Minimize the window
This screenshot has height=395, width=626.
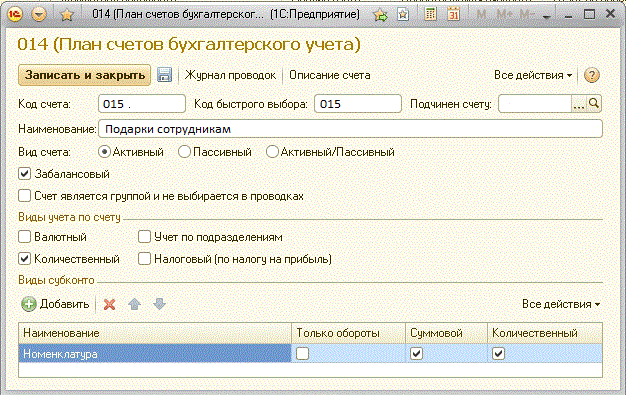pos(569,16)
